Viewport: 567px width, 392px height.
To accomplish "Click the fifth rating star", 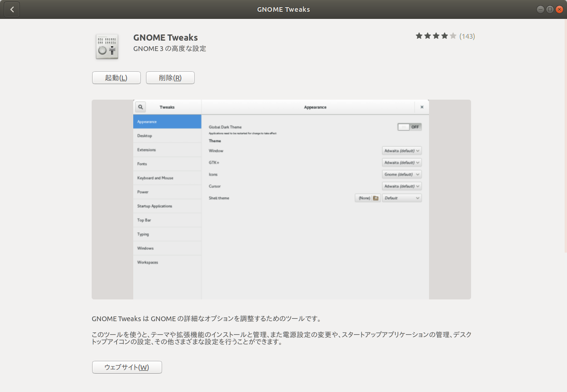I will coord(453,35).
